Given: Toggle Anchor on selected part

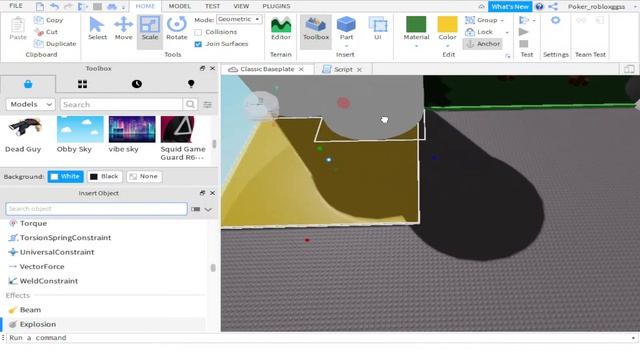Looking at the screenshot, I should 483,44.
